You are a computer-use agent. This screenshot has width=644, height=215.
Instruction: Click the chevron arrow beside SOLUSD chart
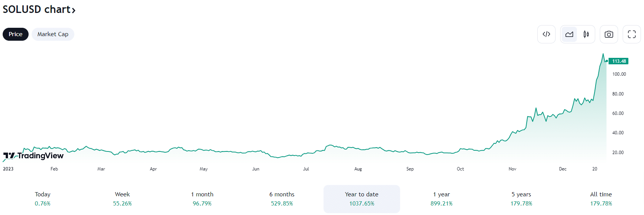[x=74, y=10]
